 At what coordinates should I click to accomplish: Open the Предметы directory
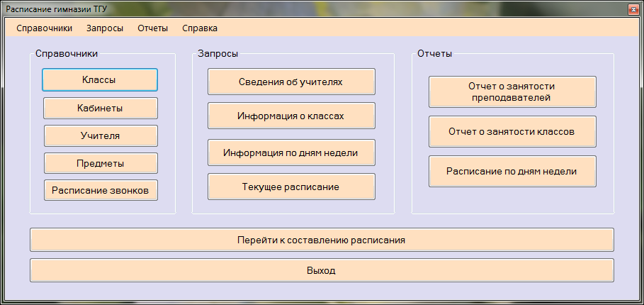(101, 163)
